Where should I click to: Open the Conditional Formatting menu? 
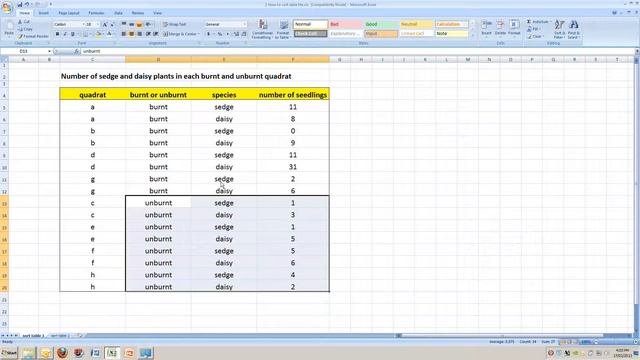[x=262, y=29]
